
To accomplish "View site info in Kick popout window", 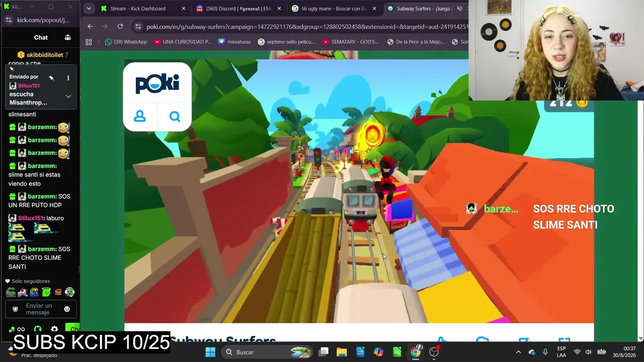I will tap(9, 20).
